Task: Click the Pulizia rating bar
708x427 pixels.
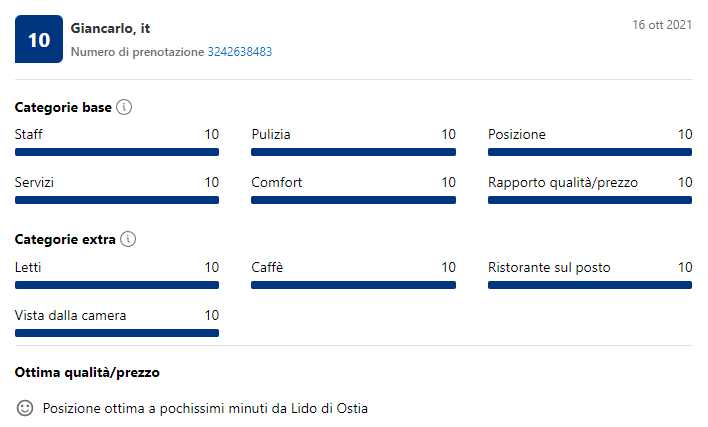Action: point(354,152)
